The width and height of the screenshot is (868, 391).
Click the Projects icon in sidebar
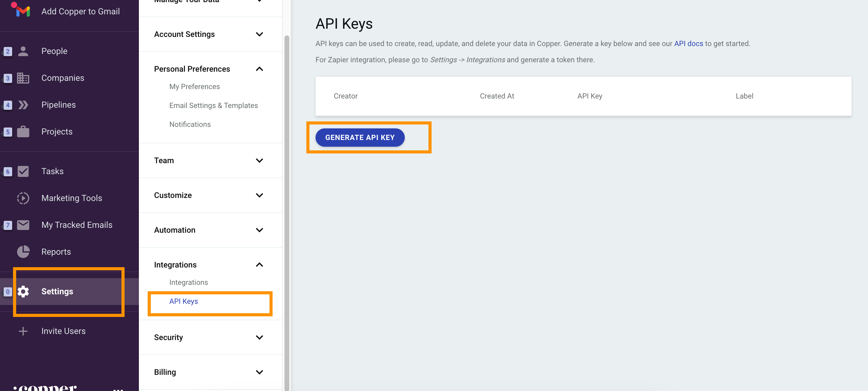pyautogui.click(x=23, y=131)
